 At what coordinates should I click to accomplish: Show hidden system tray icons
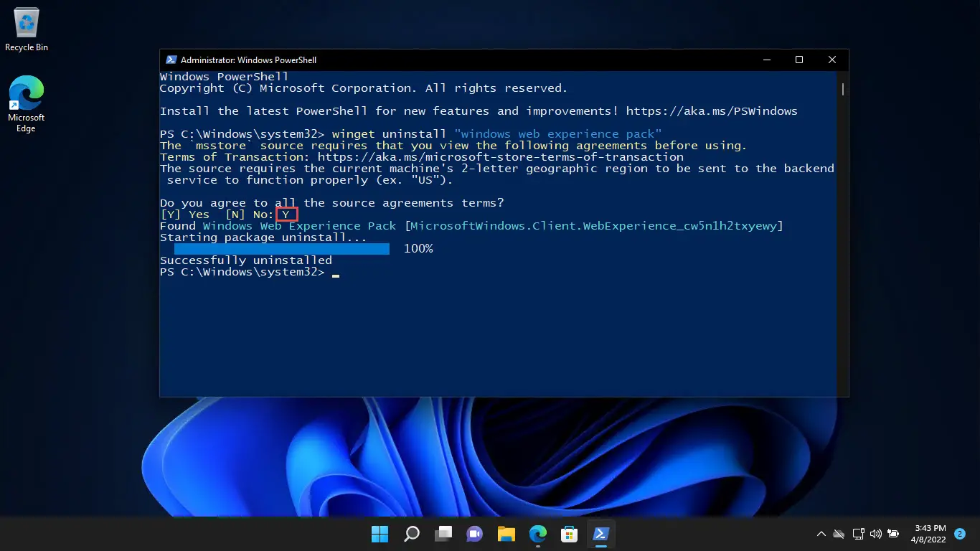point(821,534)
